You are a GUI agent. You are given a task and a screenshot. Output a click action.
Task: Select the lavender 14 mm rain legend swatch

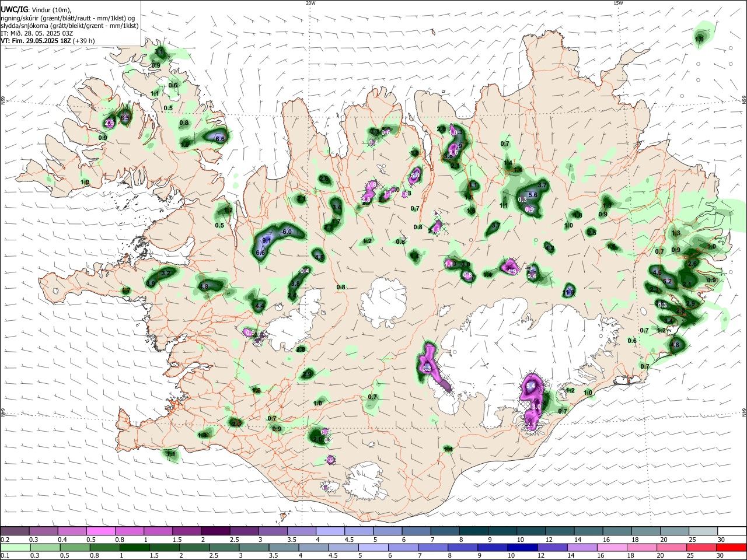tap(582, 547)
